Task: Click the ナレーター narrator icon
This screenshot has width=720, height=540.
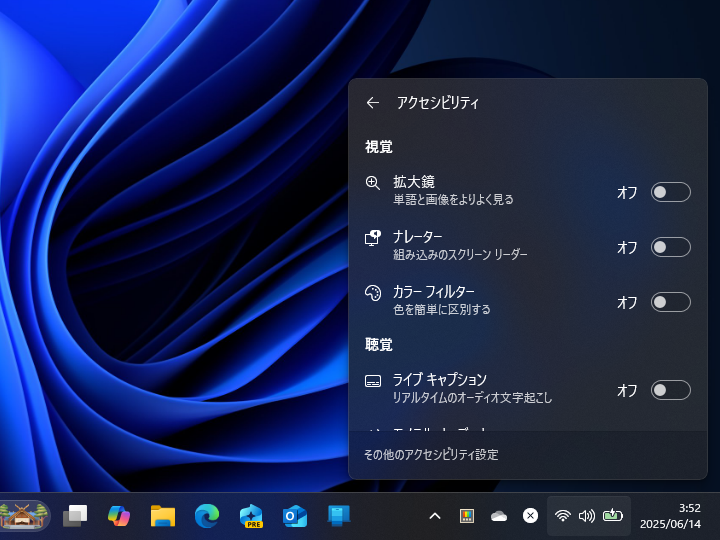Action: pos(373,238)
